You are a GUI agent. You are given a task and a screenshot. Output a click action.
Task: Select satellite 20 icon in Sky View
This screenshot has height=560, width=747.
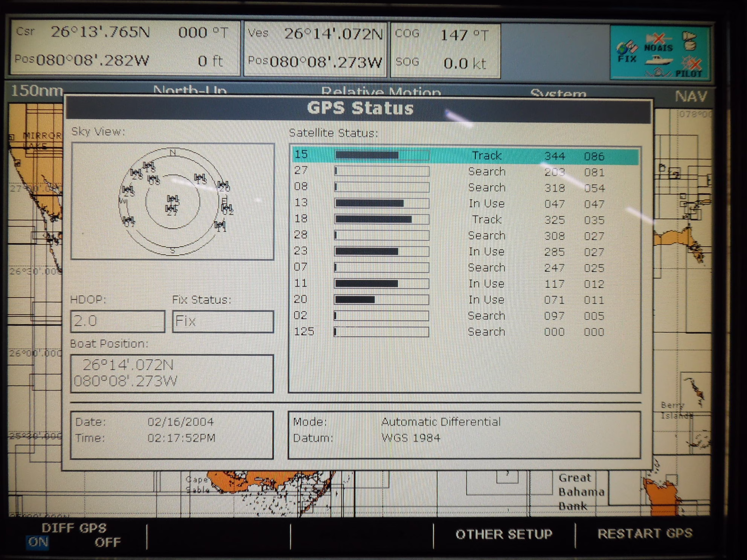click(x=223, y=185)
